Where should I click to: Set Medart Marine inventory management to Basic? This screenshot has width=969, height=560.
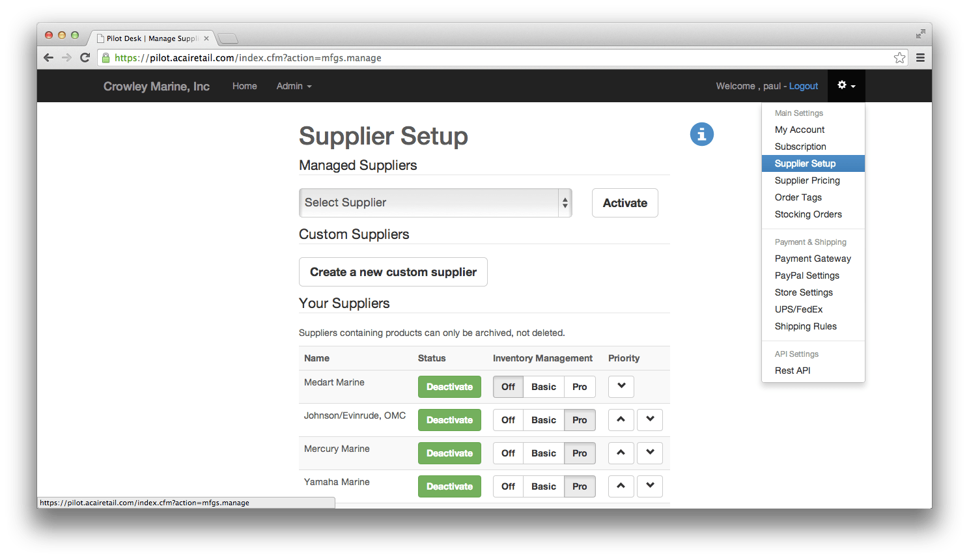tap(543, 386)
